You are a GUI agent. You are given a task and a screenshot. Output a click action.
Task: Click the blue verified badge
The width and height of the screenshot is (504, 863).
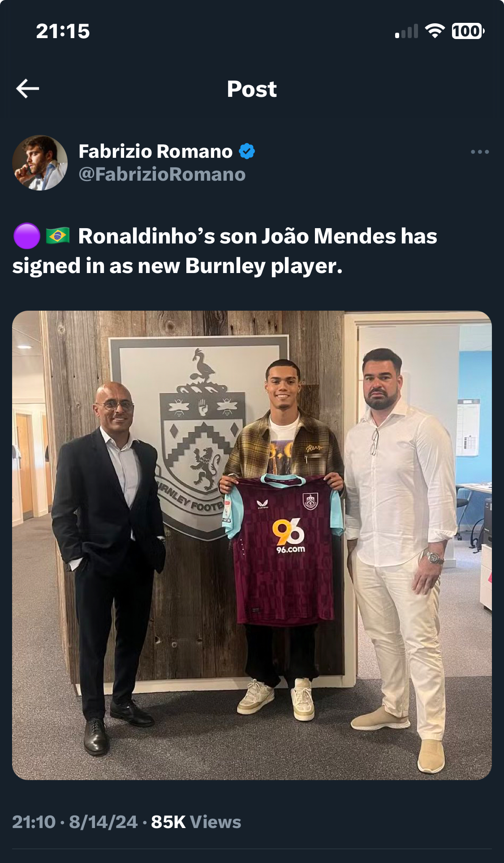click(247, 152)
